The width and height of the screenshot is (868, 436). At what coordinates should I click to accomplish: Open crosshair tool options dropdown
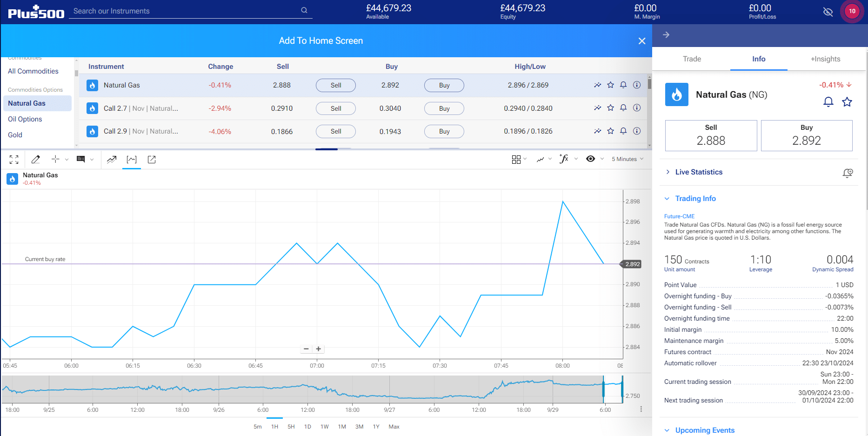click(67, 160)
